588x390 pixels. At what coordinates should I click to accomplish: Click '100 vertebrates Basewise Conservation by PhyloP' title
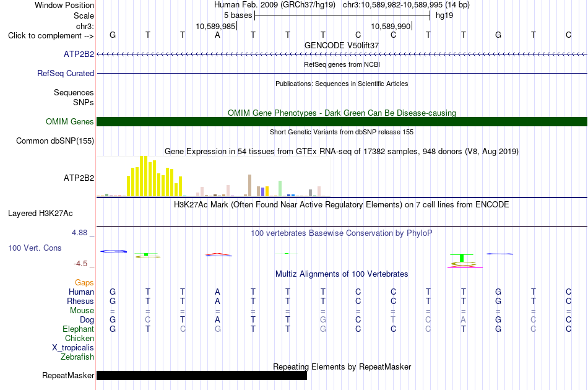tap(342, 233)
